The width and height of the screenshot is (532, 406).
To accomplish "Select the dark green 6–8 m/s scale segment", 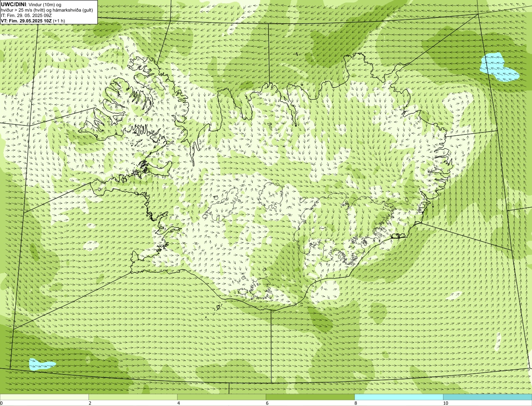I will tap(310, 397).
